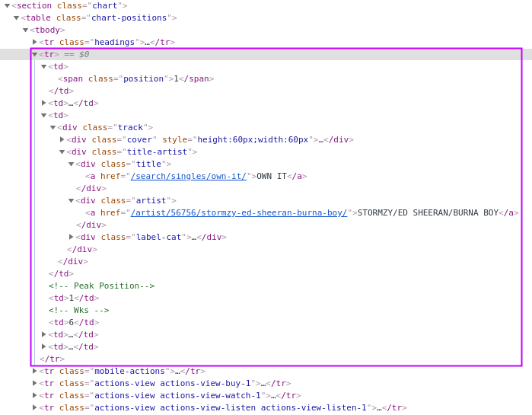Click the OWN IT text node

point(272,176)
